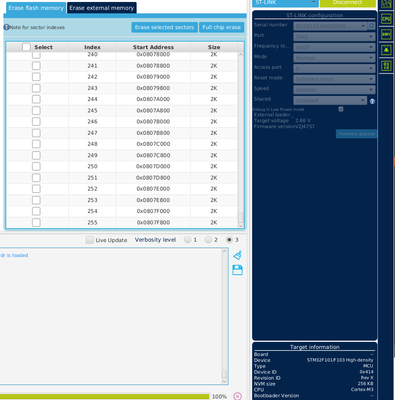Click the info icon beside Note for sector indexes
This screenshot has width=395, height=400.
pos(6,27)
